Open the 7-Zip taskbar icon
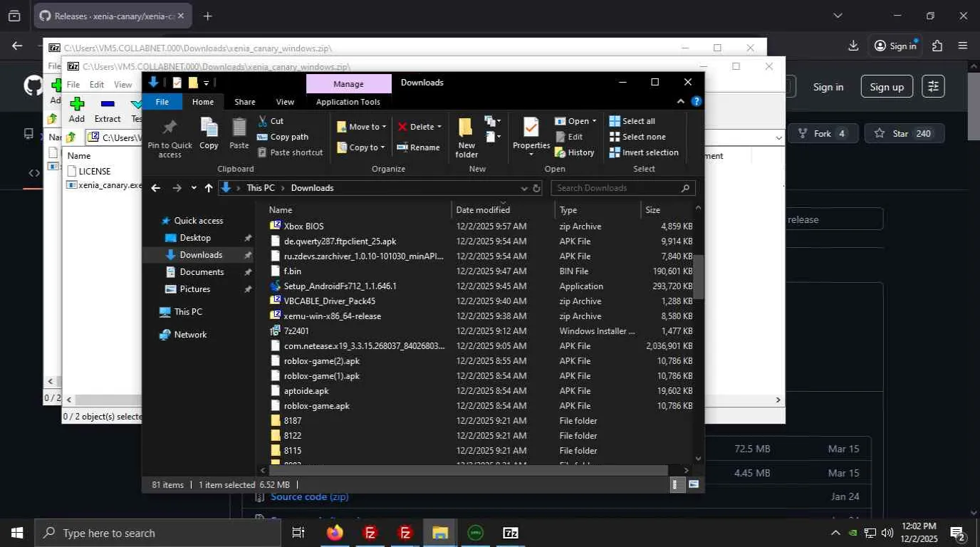The width and height of the screenshot is (980, 547). (x=511, y=533)
